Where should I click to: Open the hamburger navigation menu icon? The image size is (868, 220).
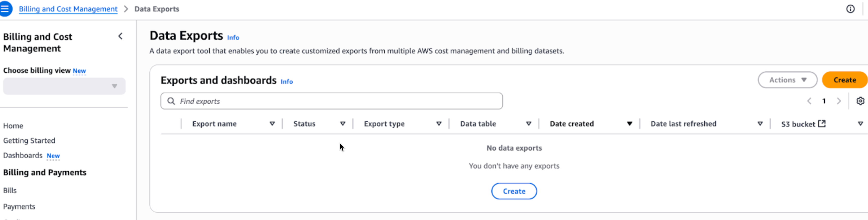(x=5, y=9)
